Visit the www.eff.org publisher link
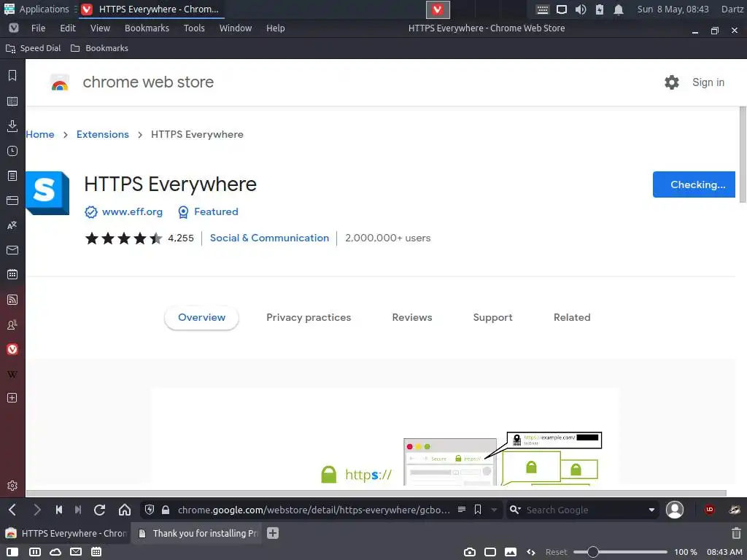747x560 pixels. (x=132, y=212)
